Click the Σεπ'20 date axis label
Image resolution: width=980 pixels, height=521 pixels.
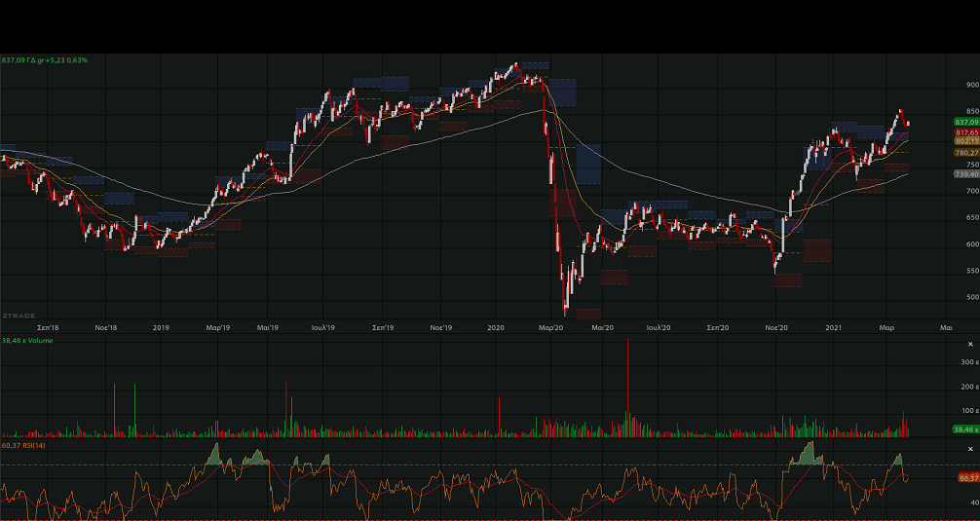[718, 327]
